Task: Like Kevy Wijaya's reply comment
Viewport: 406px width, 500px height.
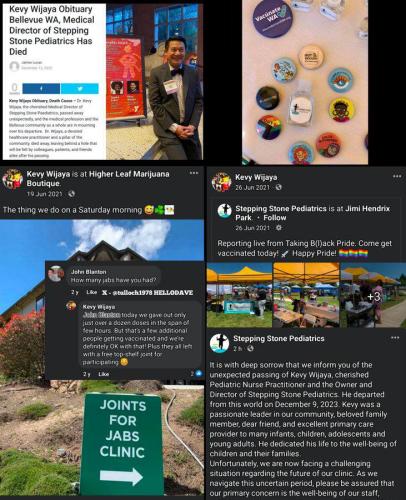Action: pyautogui.click(x=104, y=374)
